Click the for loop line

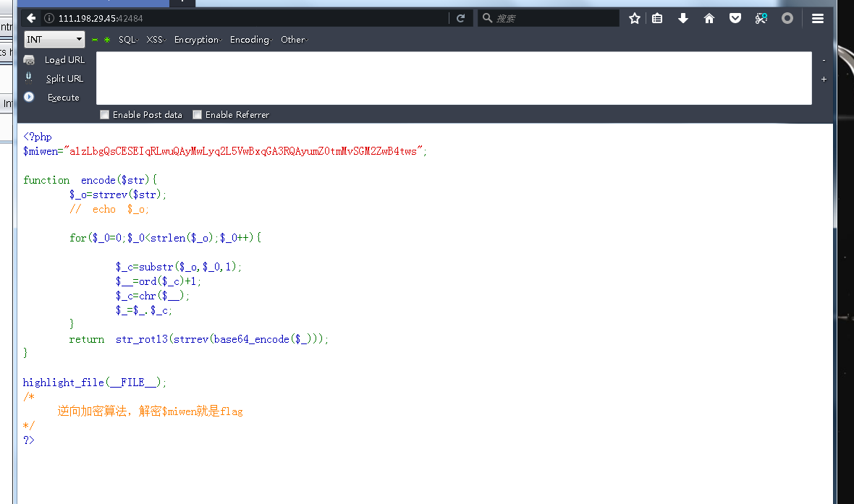pyautogui.click(x=165, y=238)
